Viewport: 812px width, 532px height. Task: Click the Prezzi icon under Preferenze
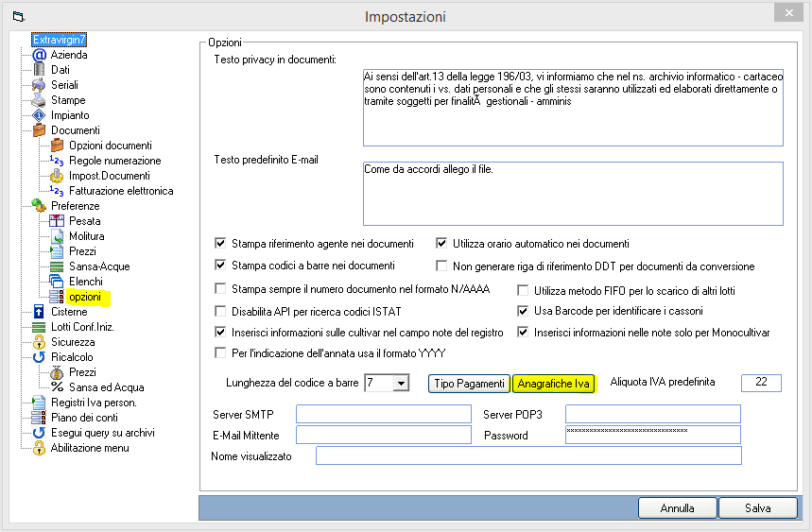pyautogui.click(x=57, y=251)
